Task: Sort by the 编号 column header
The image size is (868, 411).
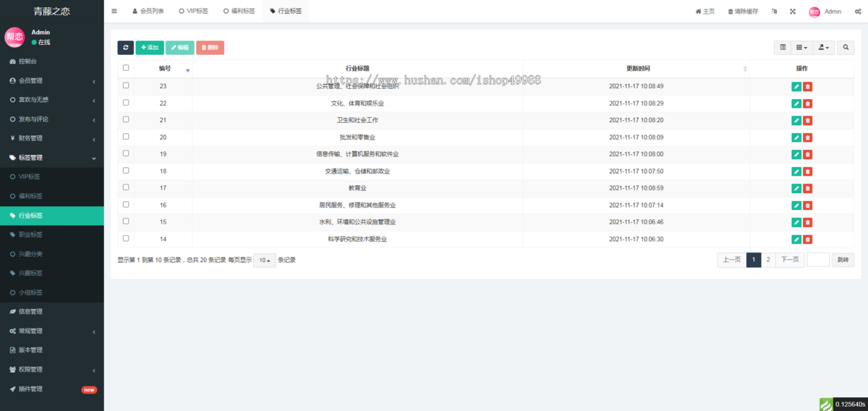Action: 165,69
